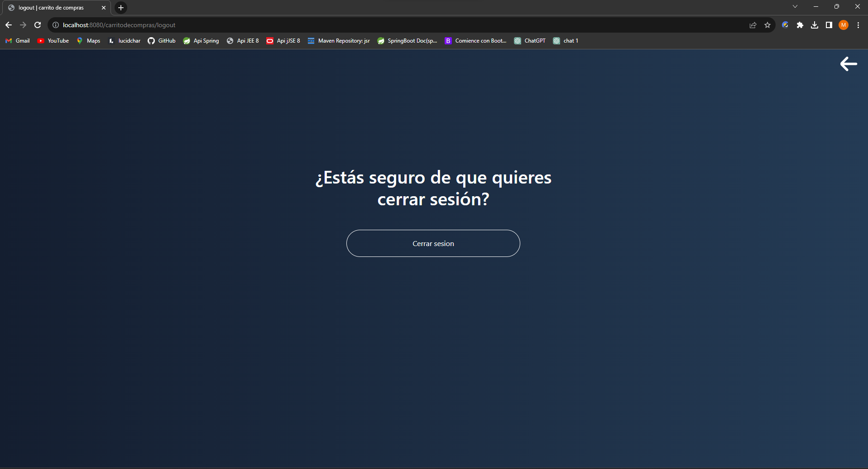Open the Downloads panel
The image size is (868, 469).
(815, 25)
